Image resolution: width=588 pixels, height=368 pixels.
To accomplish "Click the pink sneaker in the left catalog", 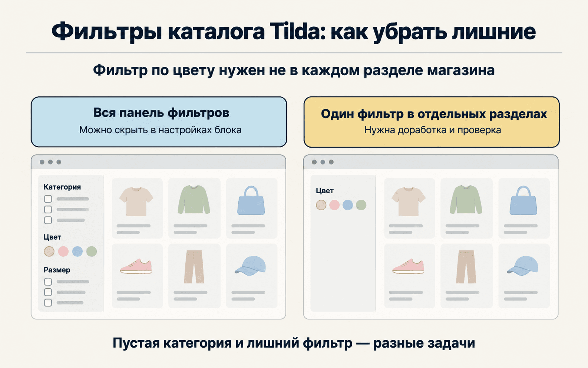I will coord(136,266).
